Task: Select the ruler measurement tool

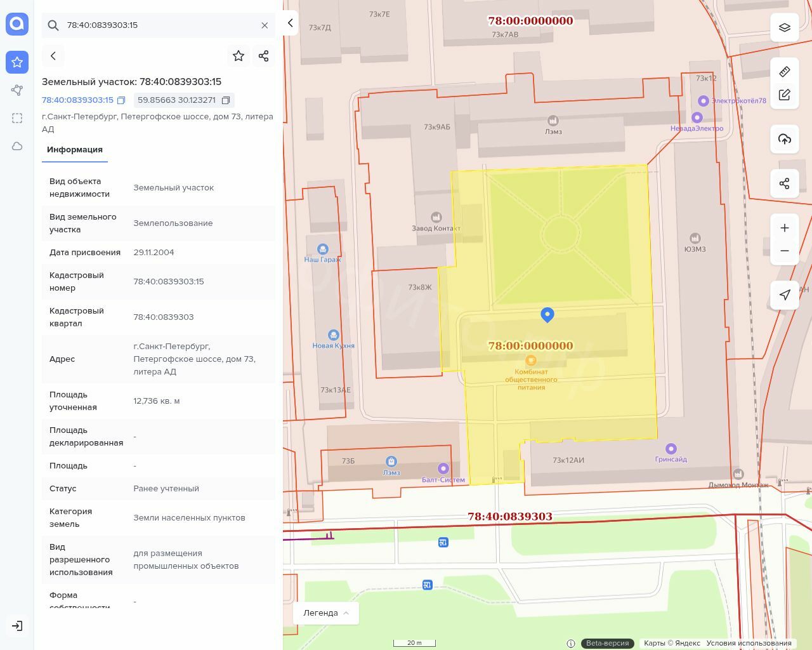Action: pyautogui.click(x=785, y=71)
